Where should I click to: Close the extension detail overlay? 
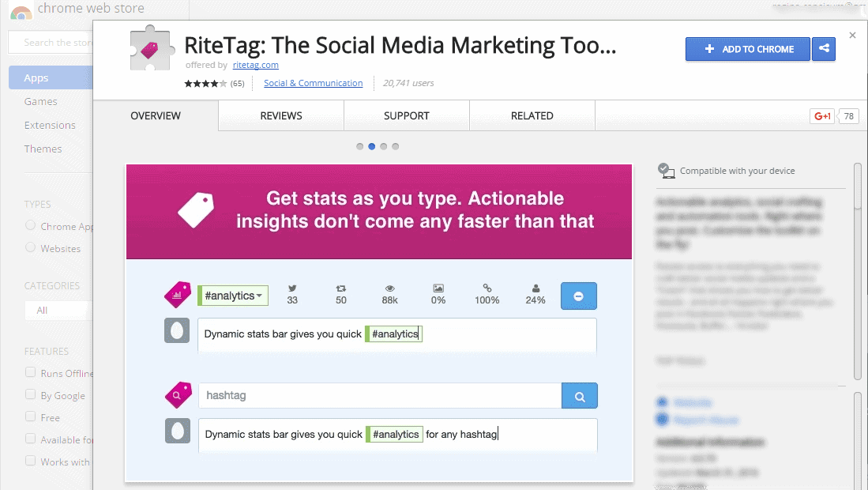[852, 36]
